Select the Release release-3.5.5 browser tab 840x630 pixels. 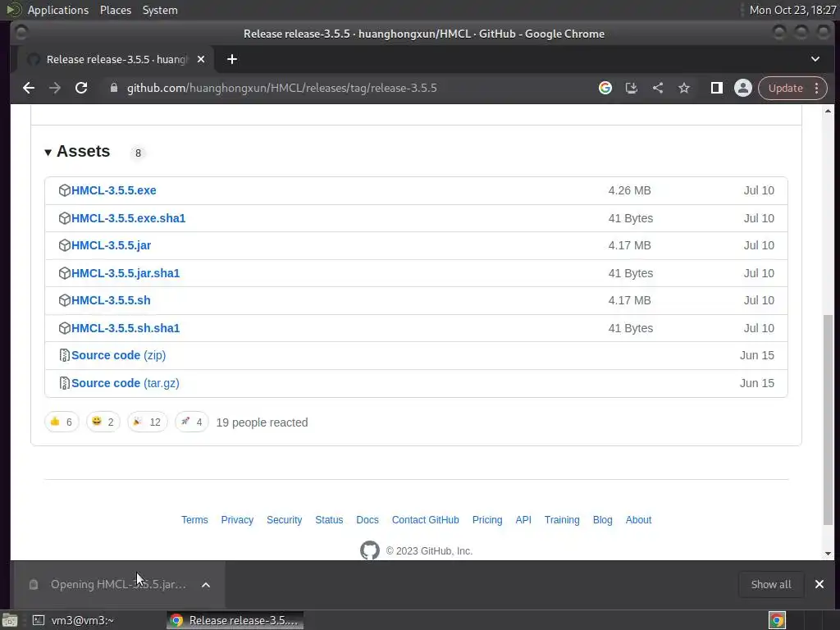[115, 59]
